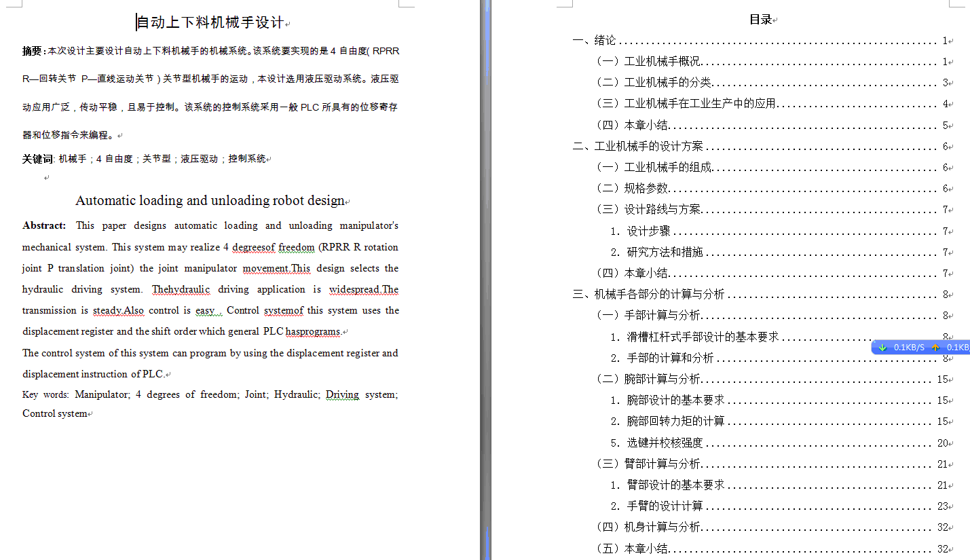Click the underlined word Driving in key words
The width and height of the screenshot is (970, 560).
pos(342,394)
